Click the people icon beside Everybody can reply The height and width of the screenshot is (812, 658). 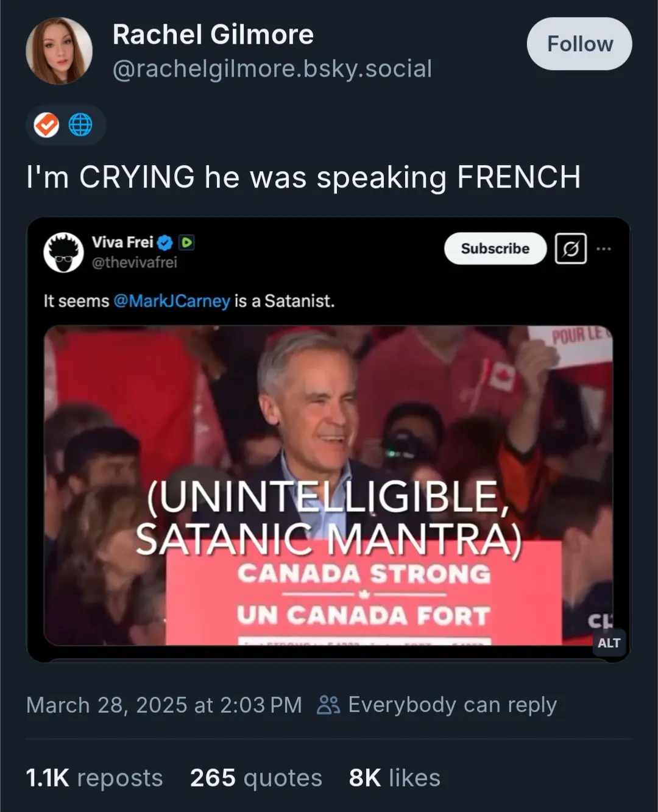[x=328, y=705]
